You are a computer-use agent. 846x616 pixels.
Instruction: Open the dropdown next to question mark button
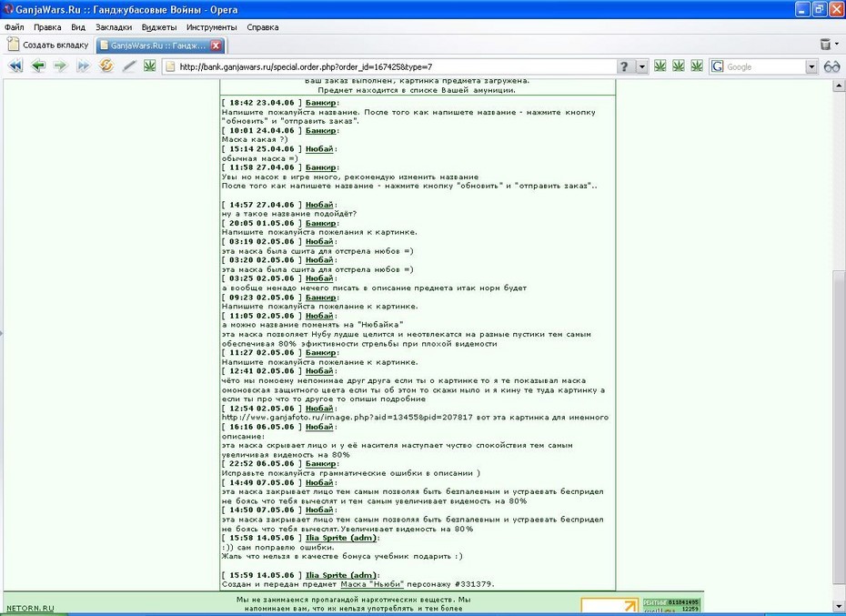tap(641, 66)
